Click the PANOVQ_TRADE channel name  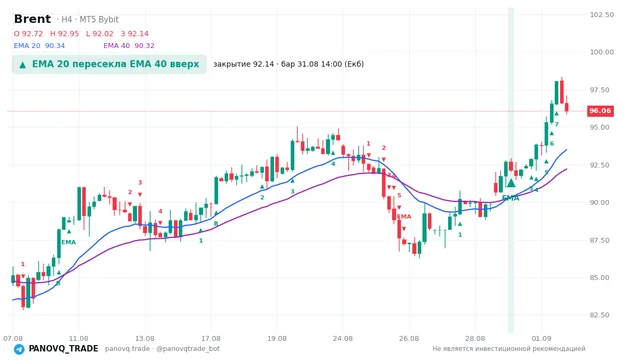click(63, 349)
